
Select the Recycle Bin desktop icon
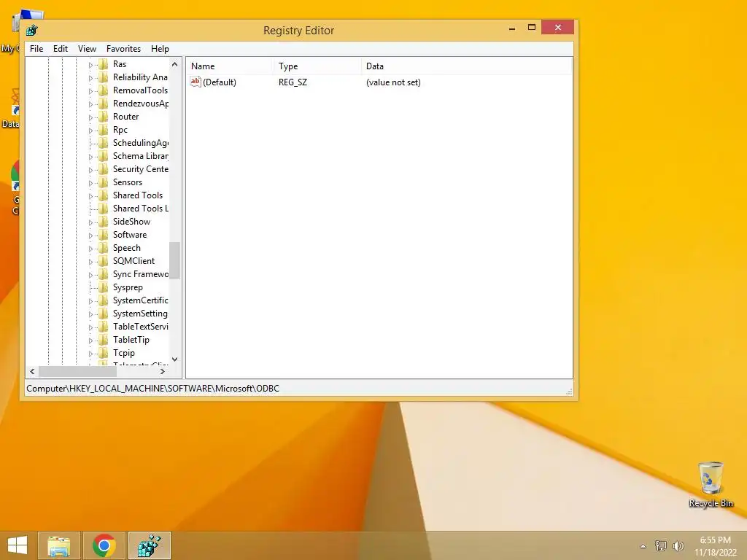click(x=711, y=484)
